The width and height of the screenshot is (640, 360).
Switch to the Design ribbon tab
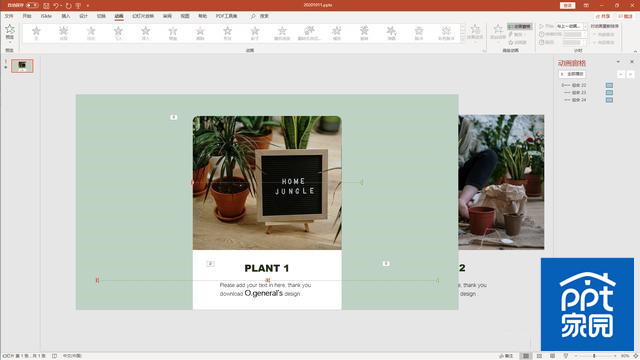[x=84, y=16]
